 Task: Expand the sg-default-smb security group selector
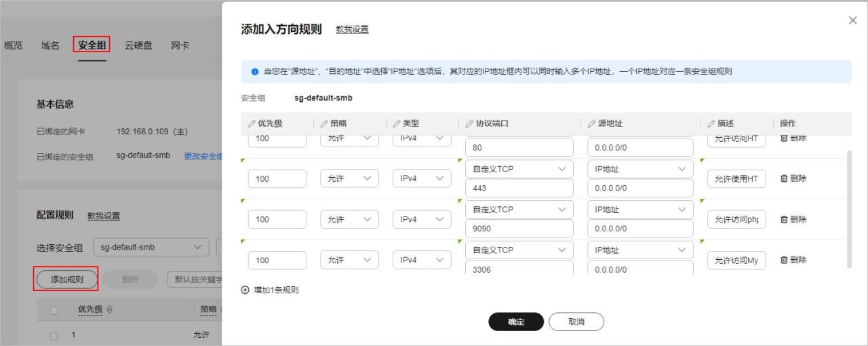152,247
